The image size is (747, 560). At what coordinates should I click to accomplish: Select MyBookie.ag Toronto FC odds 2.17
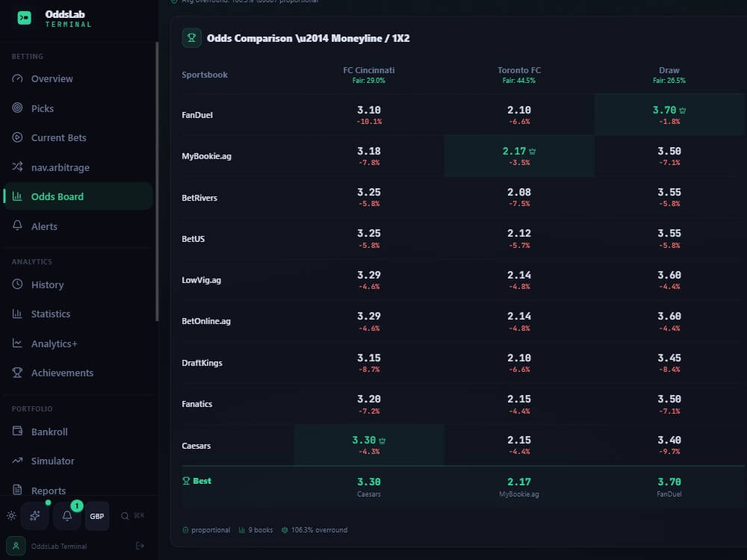click(x=519, y=156)
